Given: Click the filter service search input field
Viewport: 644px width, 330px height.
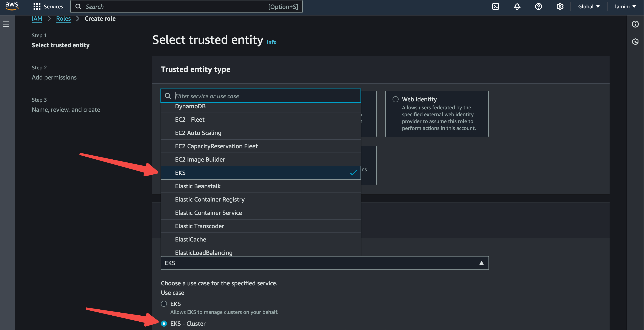Looking at the screenshot, I should point(261,96).
